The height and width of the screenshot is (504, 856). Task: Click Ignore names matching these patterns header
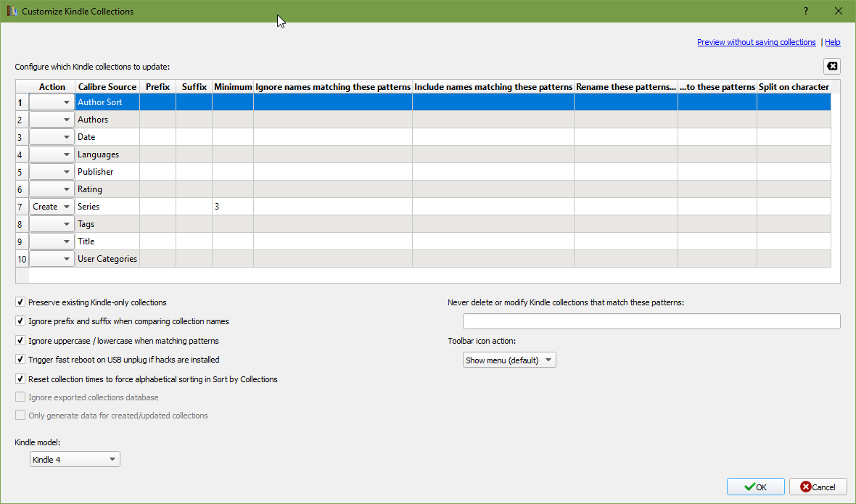(333, 87)
